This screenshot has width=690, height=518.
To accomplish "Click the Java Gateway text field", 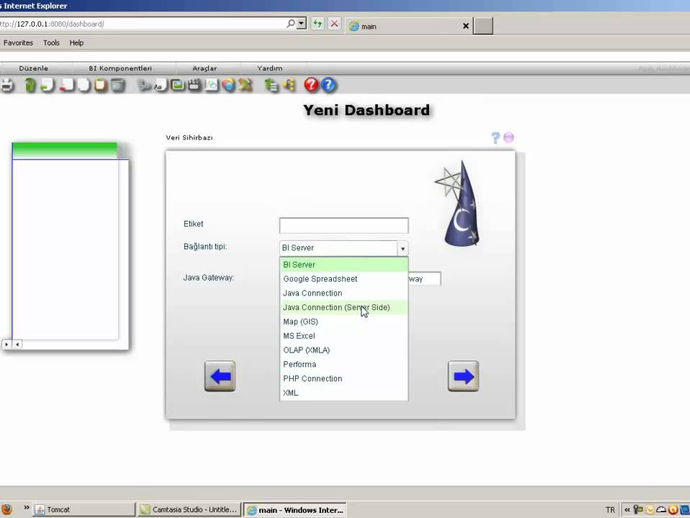I will 425,279.
